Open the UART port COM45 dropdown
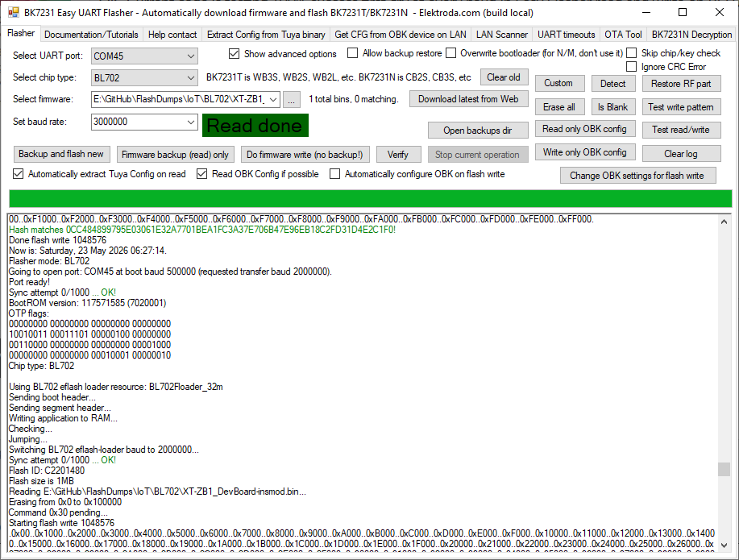This screenshot has height=560, width=739. pyautogui.click(x=144, y=56)
